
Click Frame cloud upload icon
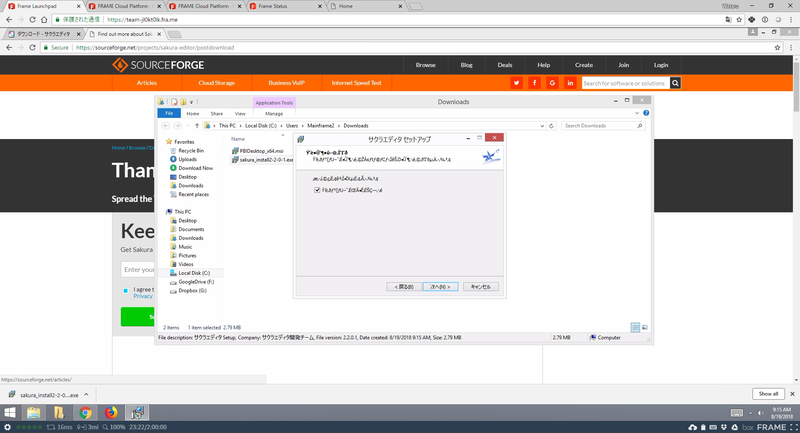[x=692, y=427]
